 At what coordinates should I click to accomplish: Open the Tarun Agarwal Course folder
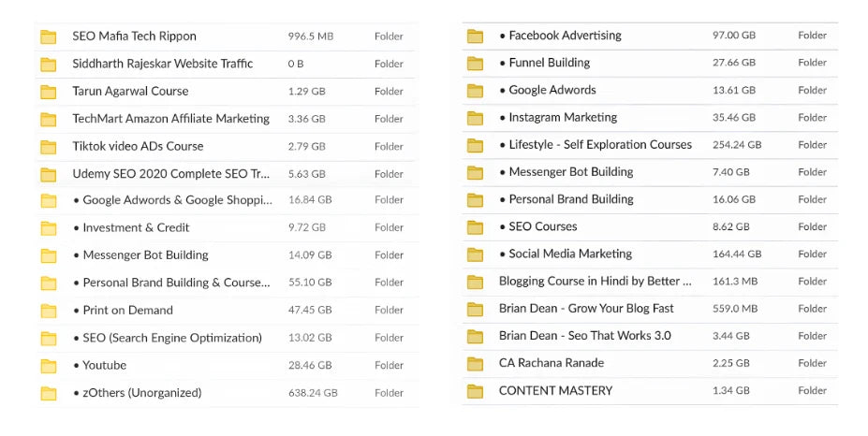click(130, 92)
